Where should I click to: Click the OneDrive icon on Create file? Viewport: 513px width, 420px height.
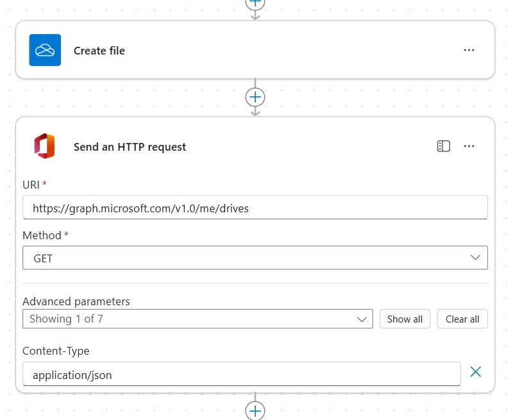pyautogui.click(x=45, y=50)
